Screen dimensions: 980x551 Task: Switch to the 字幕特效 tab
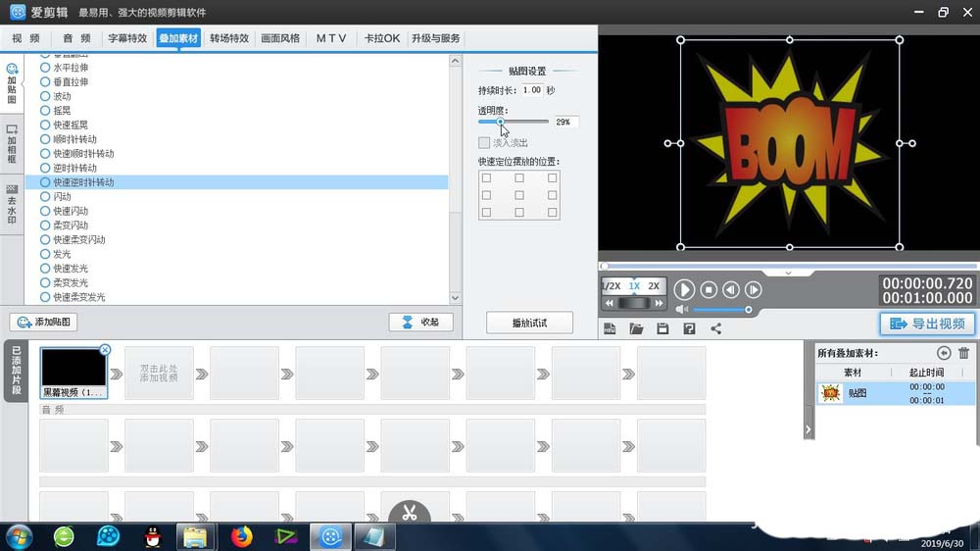click(127, 38)
